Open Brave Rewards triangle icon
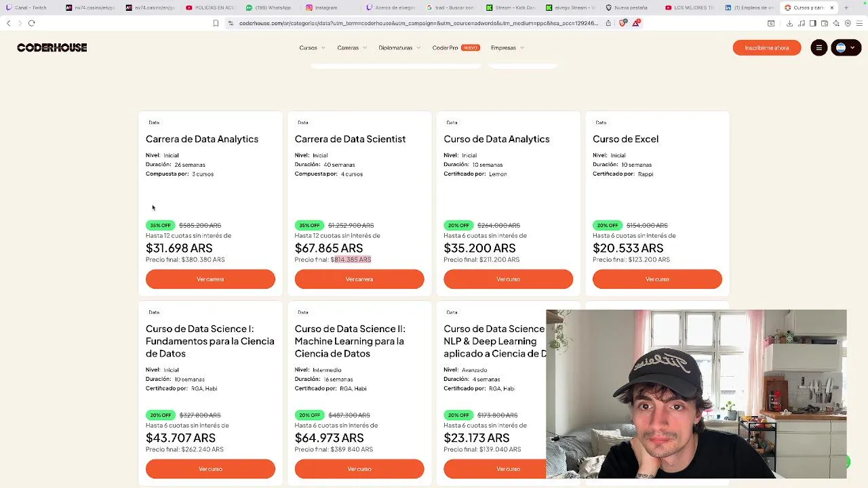This screenshot has width=868, height=488. click(x=636, y=23)
